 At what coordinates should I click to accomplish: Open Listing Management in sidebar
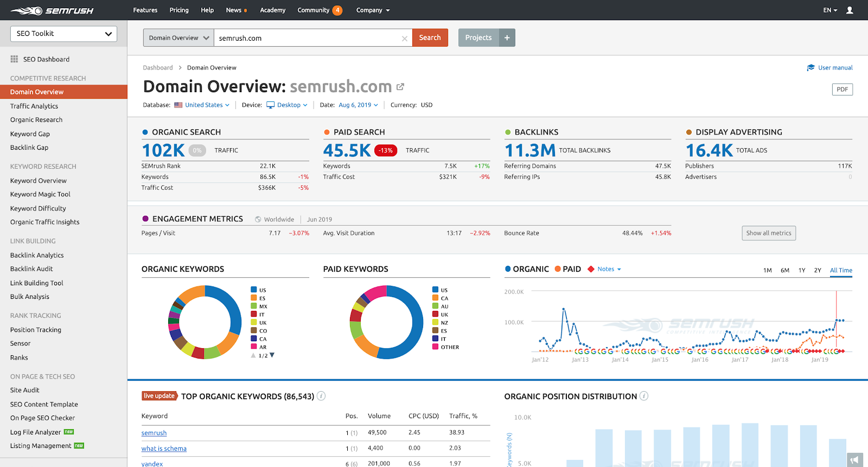(x=41, y=446)
